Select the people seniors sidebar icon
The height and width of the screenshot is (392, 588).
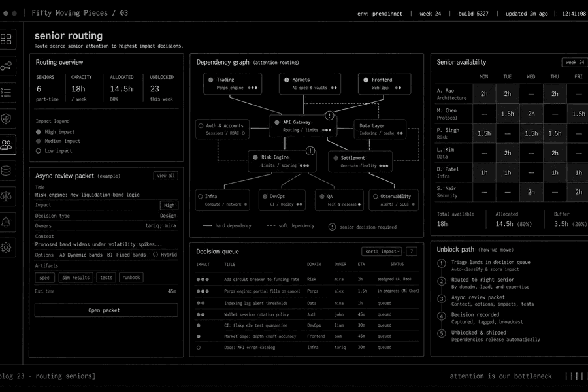point(7,145)
